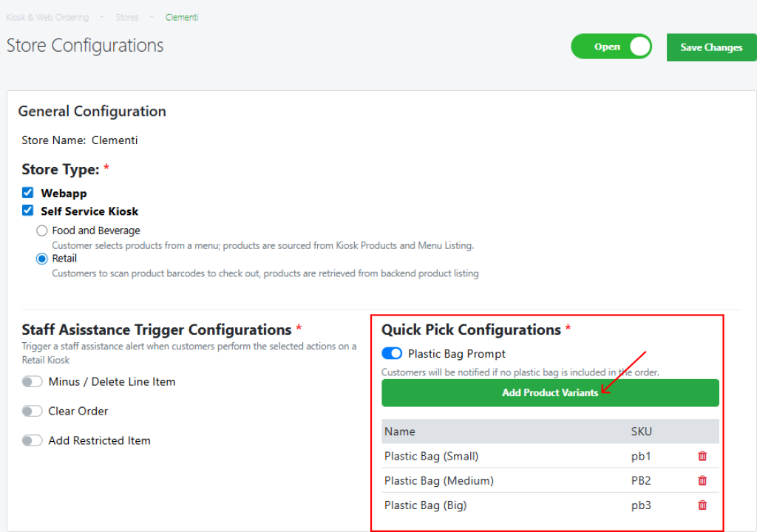Select the Retail radio option

42,259
